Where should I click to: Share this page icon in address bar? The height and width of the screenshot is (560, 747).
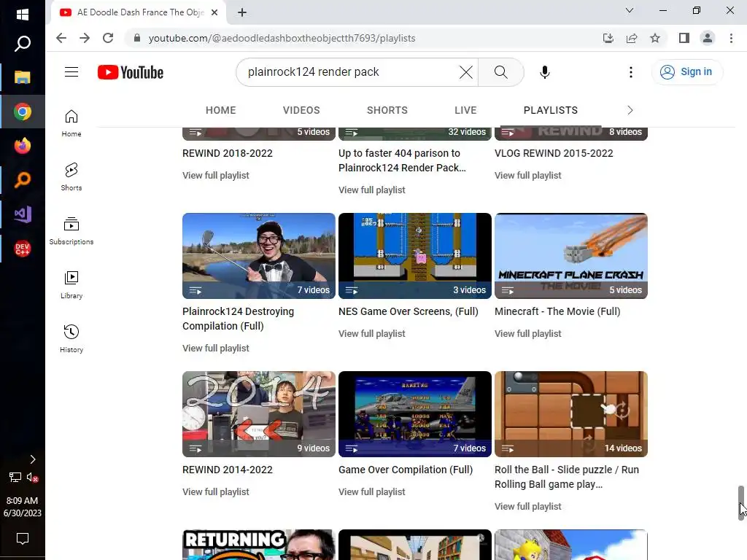point(632,38)
